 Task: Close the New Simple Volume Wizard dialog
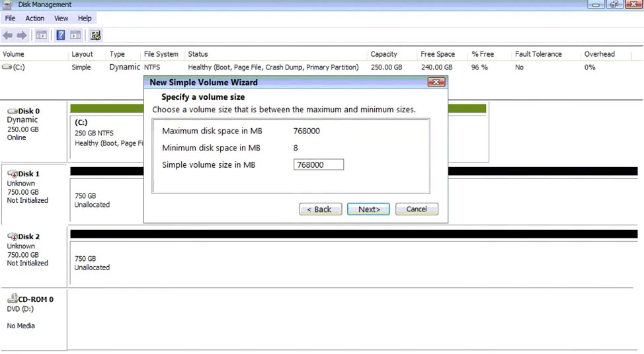pos(436,83)
